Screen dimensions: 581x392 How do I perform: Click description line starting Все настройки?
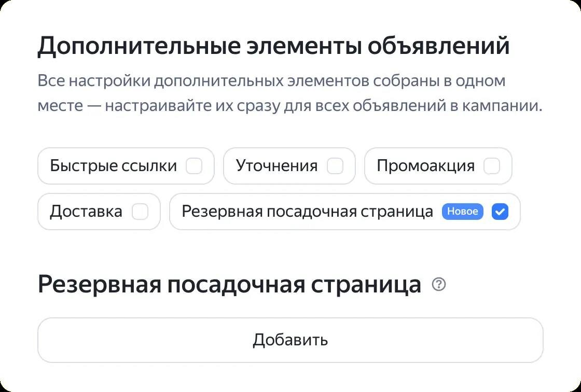[272, 81]
